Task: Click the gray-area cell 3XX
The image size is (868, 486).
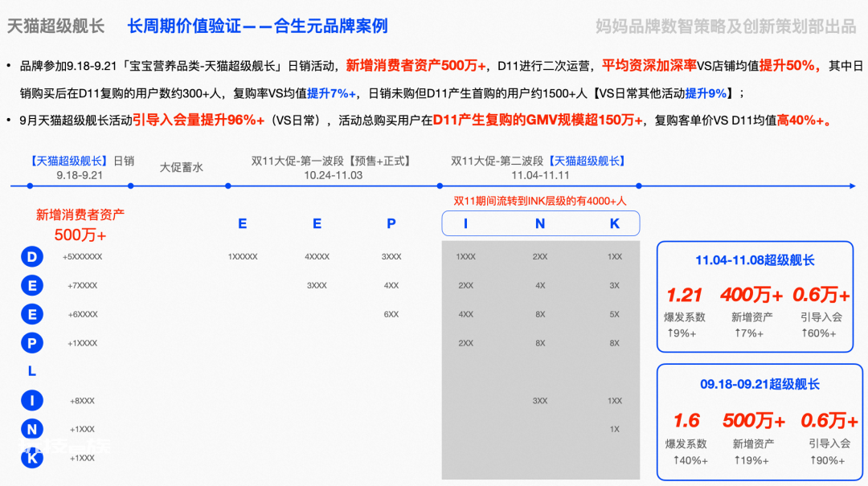Action: 540,401
